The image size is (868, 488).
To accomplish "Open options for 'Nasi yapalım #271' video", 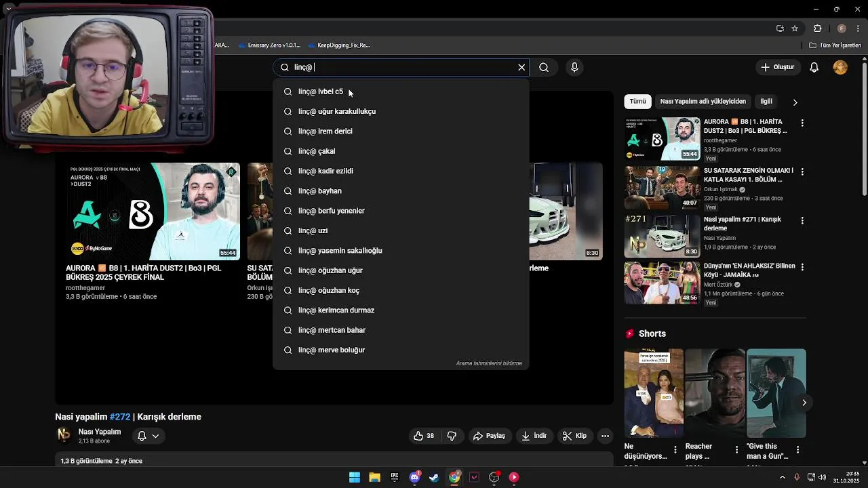I will pyautogui.click(x=802, y=220).
